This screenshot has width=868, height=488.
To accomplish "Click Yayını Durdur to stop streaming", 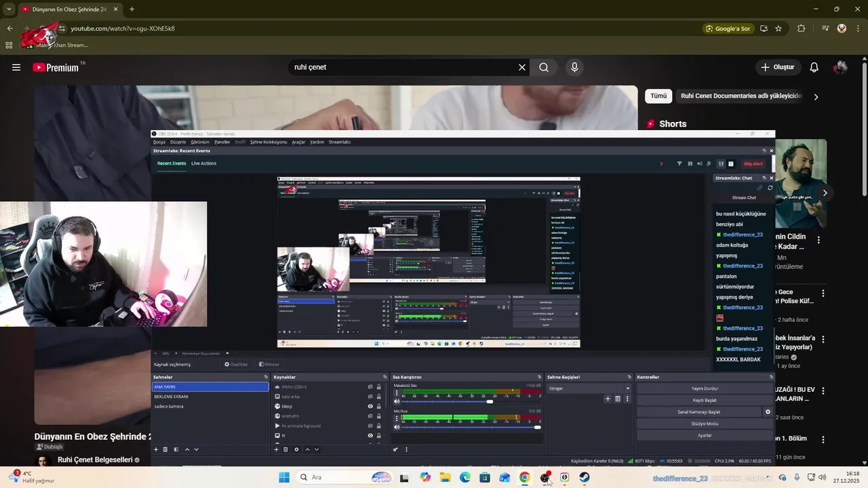I will [x=705, y=388].
